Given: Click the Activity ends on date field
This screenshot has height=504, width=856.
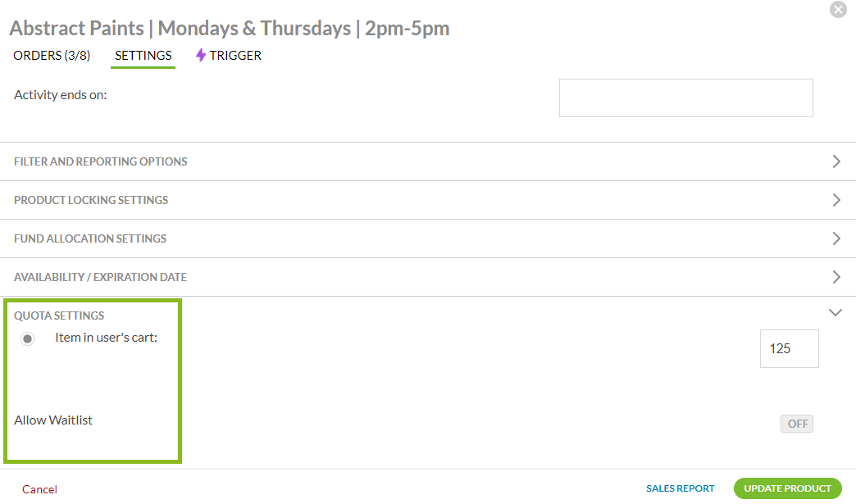Looking at the screenshot, I should [685, 98].
